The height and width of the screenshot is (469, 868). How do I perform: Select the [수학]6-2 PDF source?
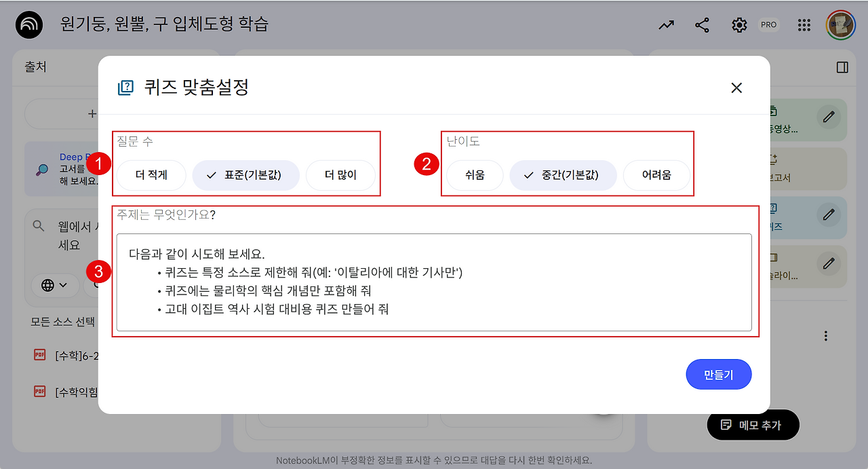pyautogui.click(x=66, y=355)
